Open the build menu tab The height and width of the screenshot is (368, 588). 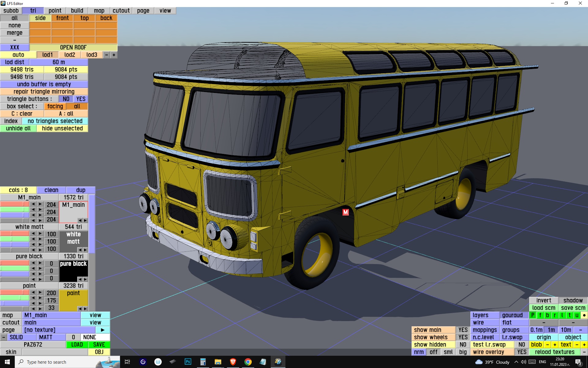(77, 11)
